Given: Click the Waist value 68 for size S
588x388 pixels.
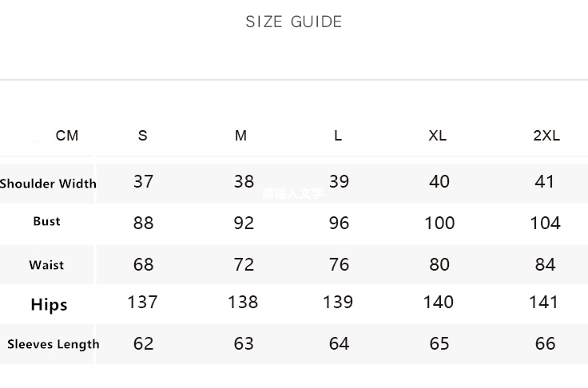Looking at the screenshot, I should tap(143, 263).
